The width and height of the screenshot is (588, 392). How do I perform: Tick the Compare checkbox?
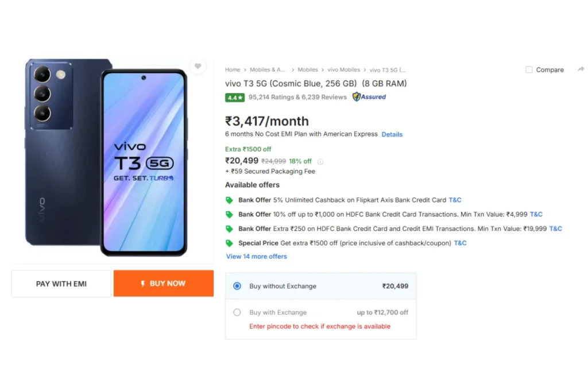[x=529, y=69]
